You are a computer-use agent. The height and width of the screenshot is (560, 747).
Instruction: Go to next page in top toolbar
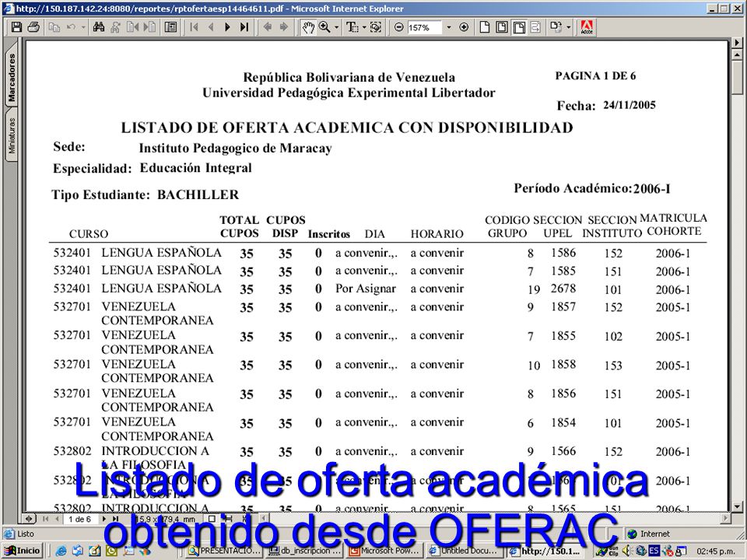click(227, 27)
